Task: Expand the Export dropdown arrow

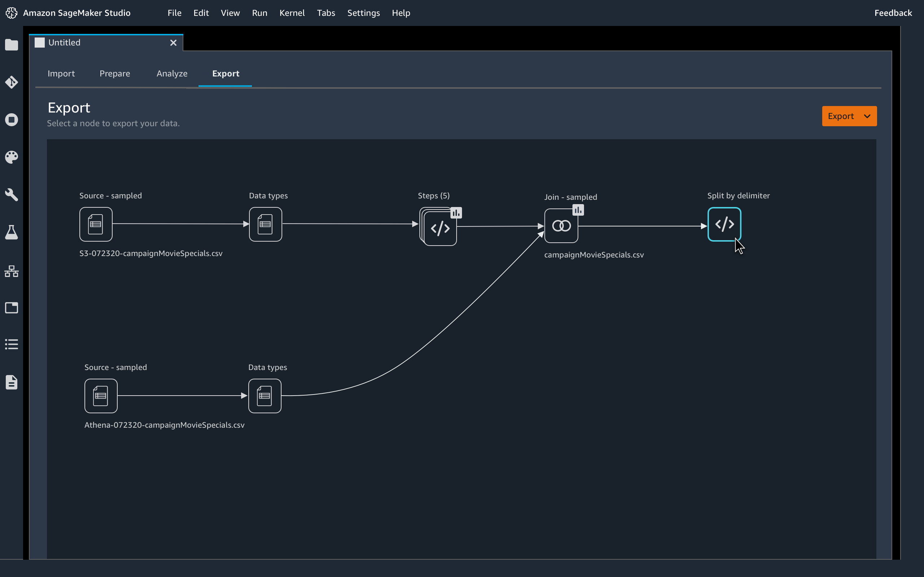Action: click(867, 116)
